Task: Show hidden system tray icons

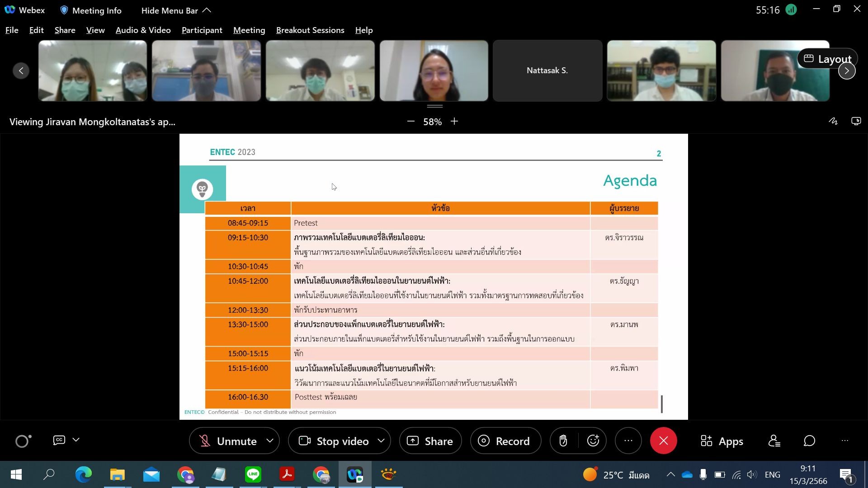Action: point(671,474)
